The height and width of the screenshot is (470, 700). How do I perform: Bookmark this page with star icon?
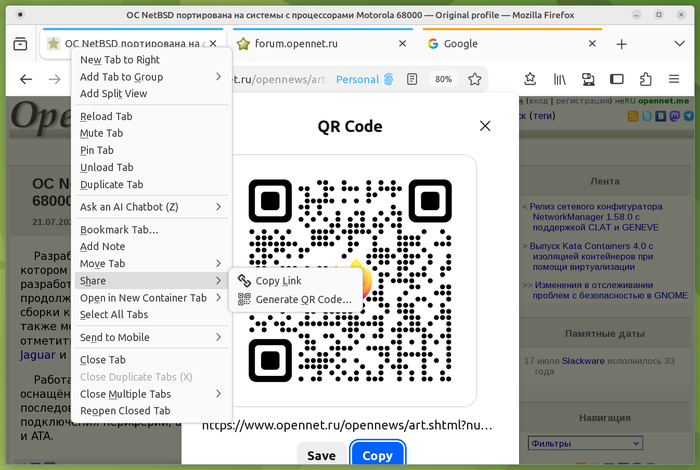(475, 79)
